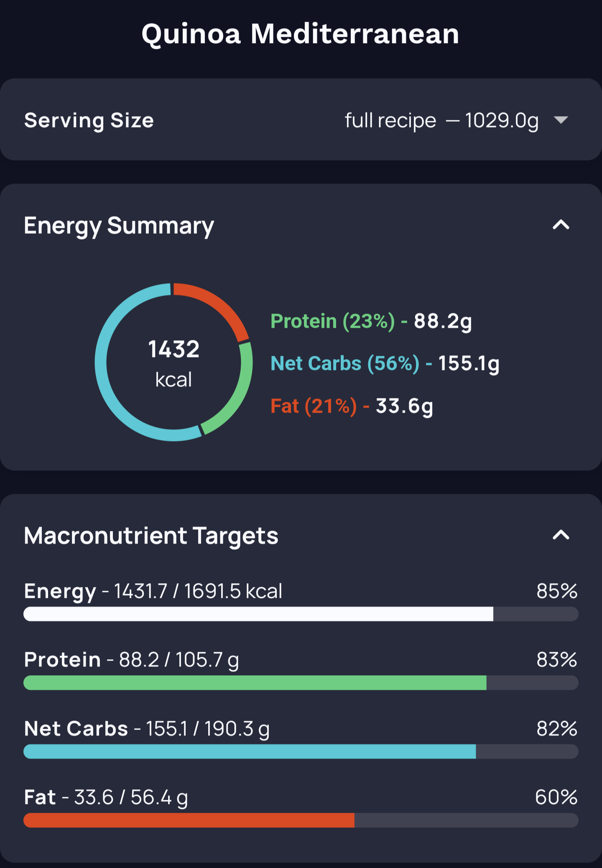Click the white Energy progress bar

coord(258,614)
